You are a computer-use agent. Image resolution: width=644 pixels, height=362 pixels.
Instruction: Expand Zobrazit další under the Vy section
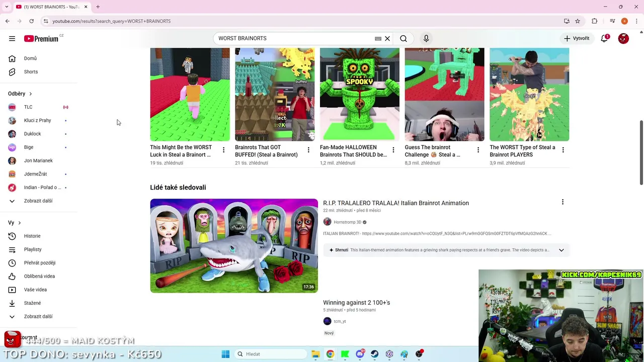(39, 316)
